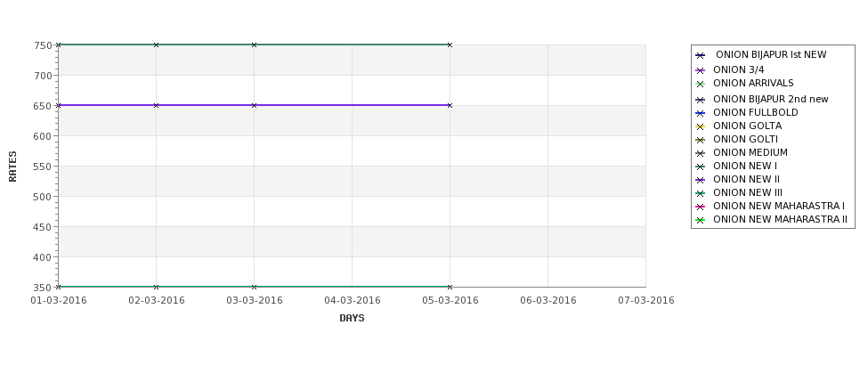Click the DAYS x-axis title
Image resolution: width=868 pixels, height=382 pixels.
[x=352, y=318]
